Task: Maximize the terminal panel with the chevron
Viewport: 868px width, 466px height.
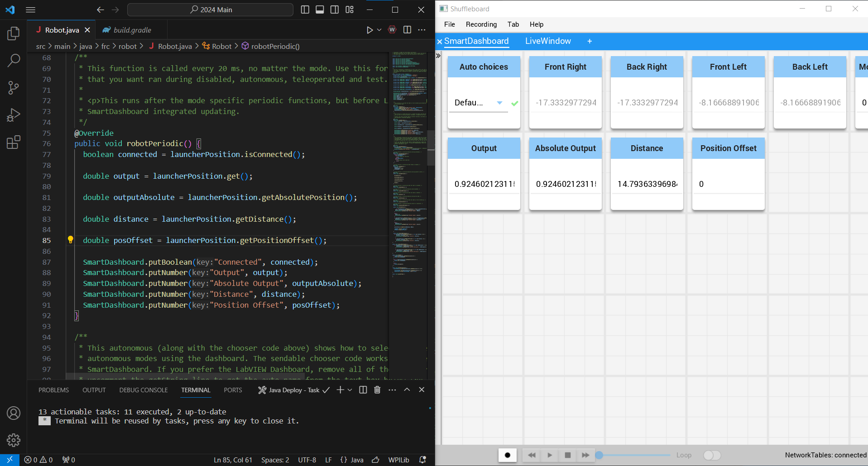Action: (407, 390)
